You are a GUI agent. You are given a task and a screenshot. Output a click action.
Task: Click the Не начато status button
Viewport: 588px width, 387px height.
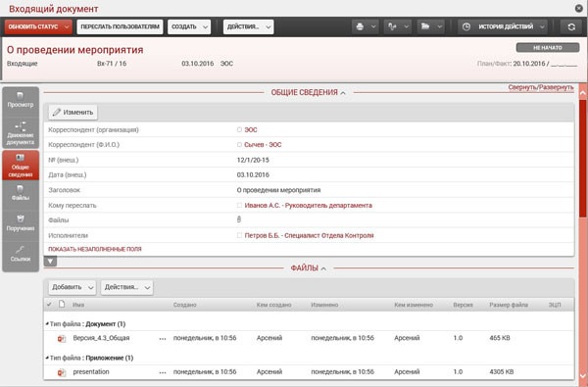[548, 48]
